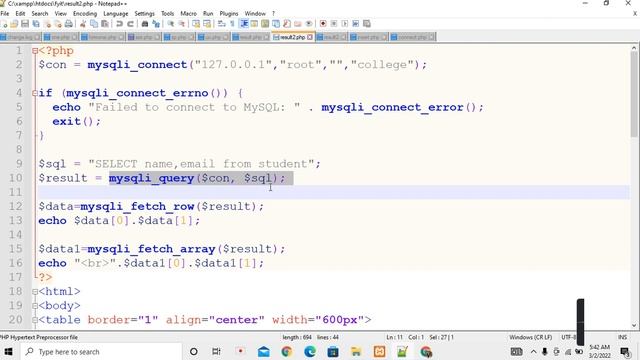This screenshot has width=640, height=360.
Task: Click the Open file toolbar icon
Action: click(x=14, y=24)
